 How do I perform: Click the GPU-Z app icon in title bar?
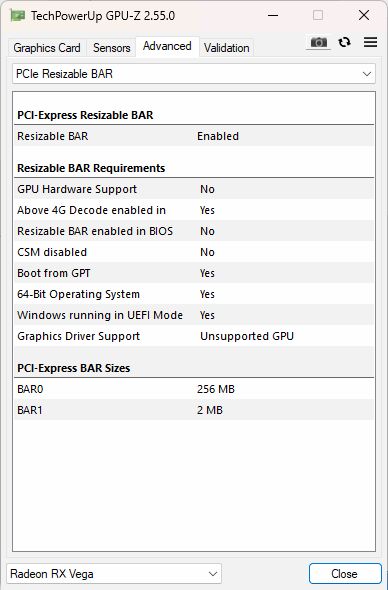[17, 16]
